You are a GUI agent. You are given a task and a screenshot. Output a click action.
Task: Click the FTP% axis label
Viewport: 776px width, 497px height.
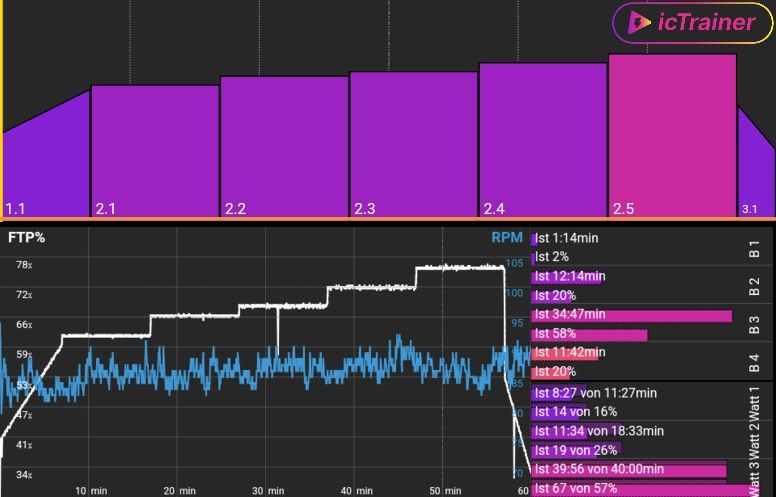pyautogui.click(x=26, y=238)
